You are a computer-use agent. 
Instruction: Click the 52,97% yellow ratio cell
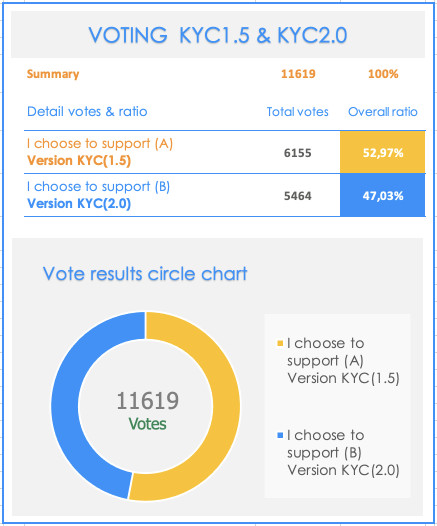pyautogui.click(x=383, y=153)
